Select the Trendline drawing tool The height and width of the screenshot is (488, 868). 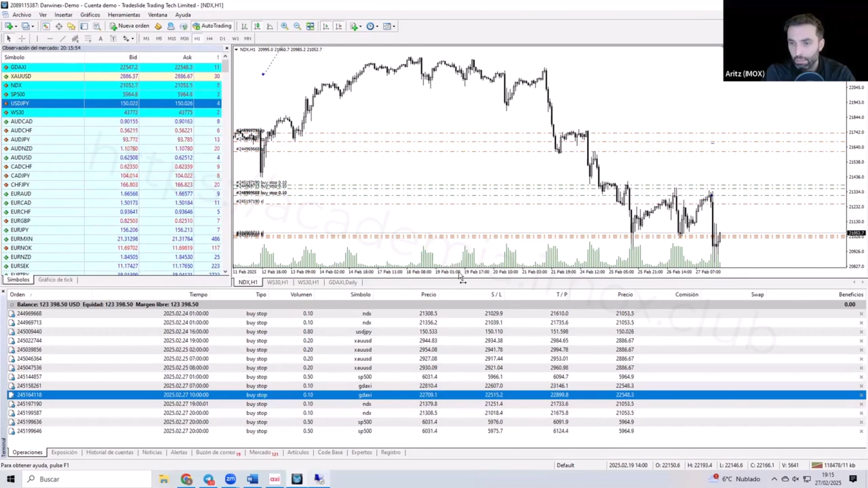pyautogui.click(x=63, y=38)
